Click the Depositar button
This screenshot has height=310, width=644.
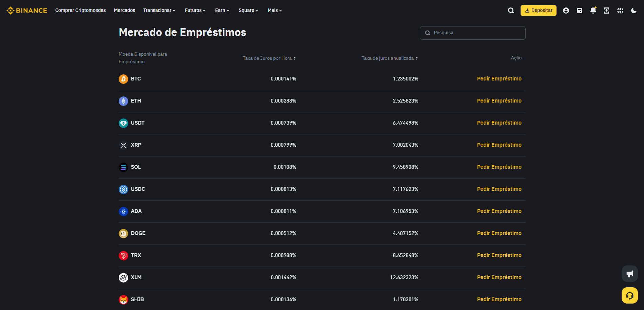[x=539, y=11]
